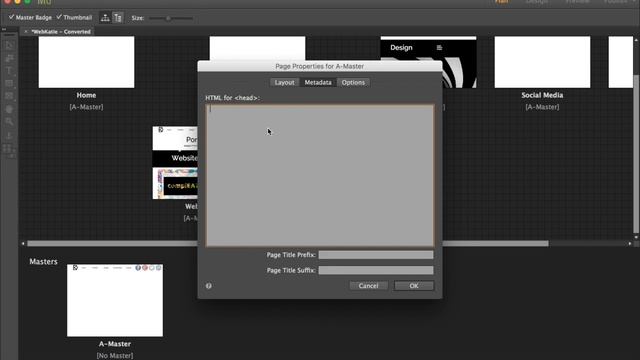Screen dimensions: 640x360
Task: Focus the Page Title Suffix field
Action: pos(376,270)
